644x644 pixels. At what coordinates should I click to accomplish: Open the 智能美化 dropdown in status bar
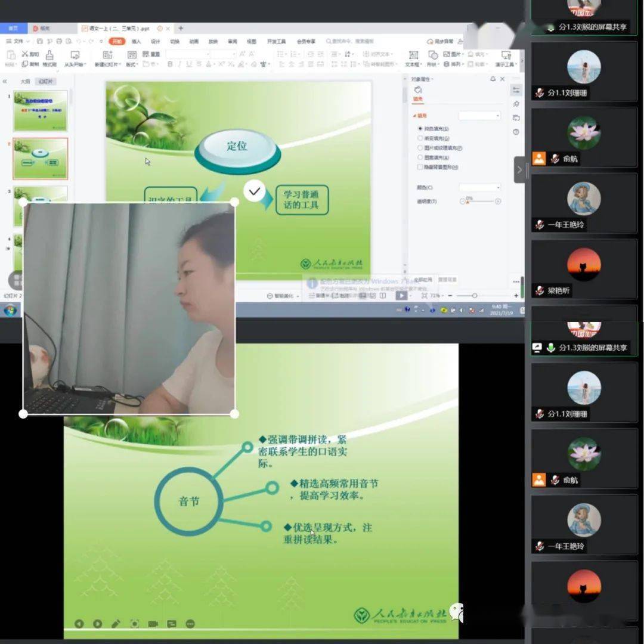pos(283,296)
